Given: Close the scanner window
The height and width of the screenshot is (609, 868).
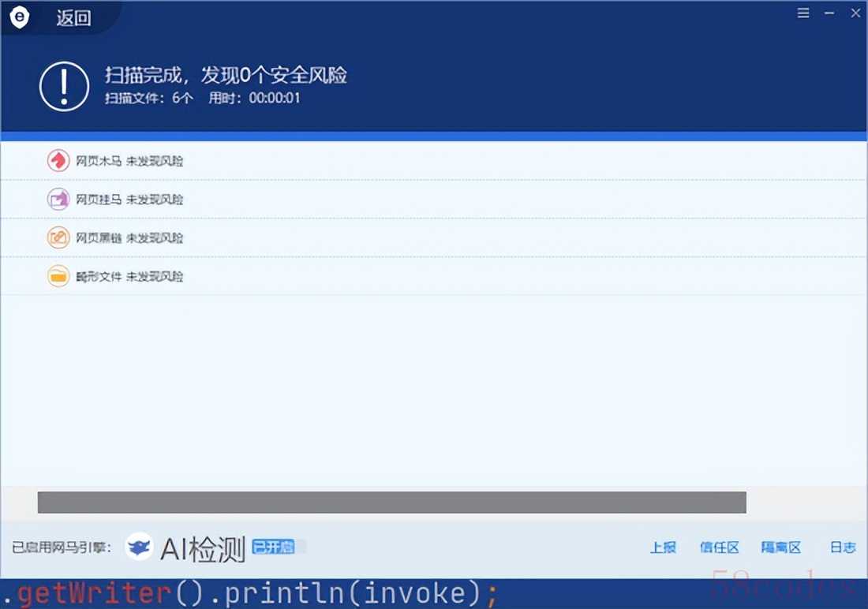Looking at the screenshot, I should click(855, 13).
